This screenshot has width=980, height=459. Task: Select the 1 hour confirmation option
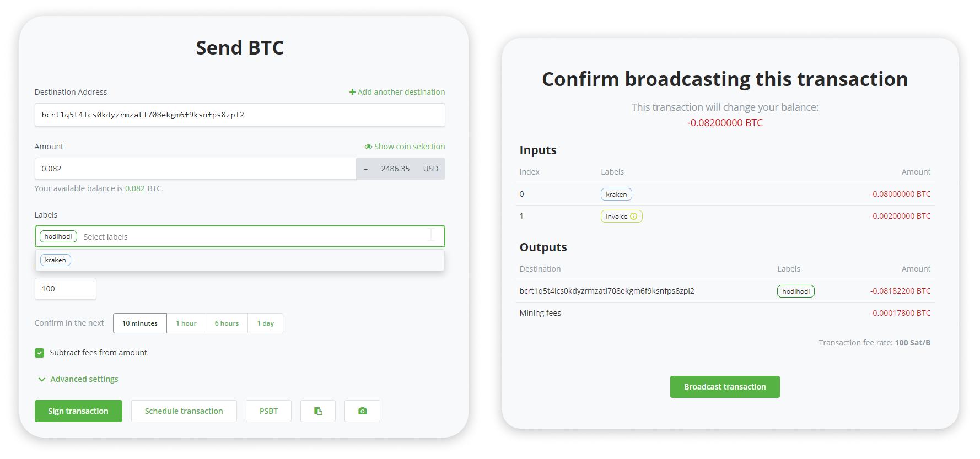pyautogui.click(x=186, y=323)
